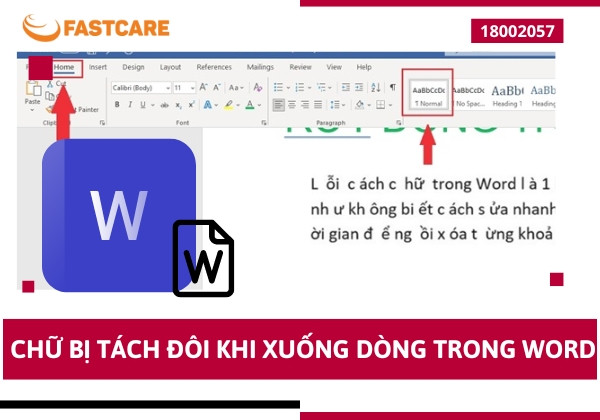Start a multilevel list
This screenshot has height=420, width=600.
[x=321, y=88]
